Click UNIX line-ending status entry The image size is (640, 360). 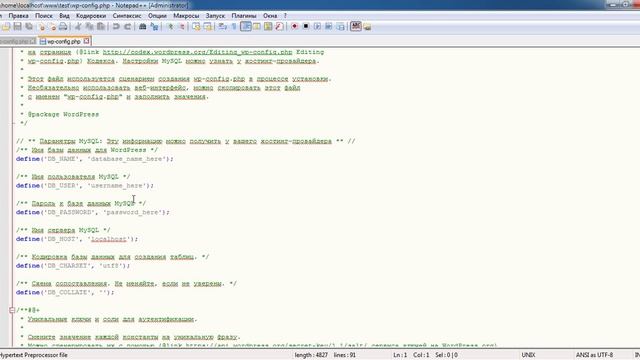click(x=528, y=355)
